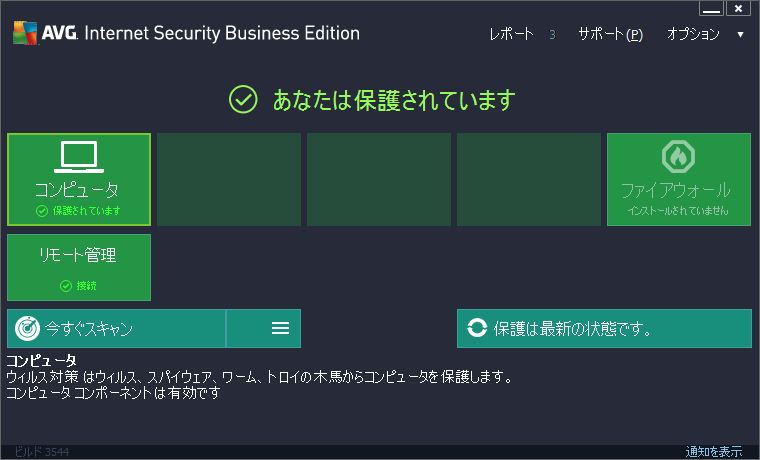
Task: Show notifications via 通知を表示 link
Action: click(713, 452)
